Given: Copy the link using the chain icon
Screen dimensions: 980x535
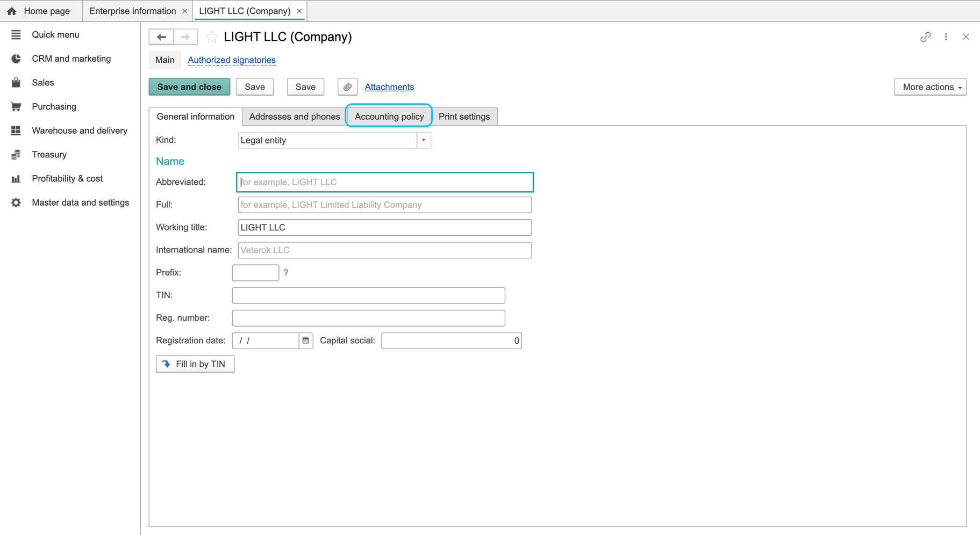Looking at the screenshot, I should (925, 37).
